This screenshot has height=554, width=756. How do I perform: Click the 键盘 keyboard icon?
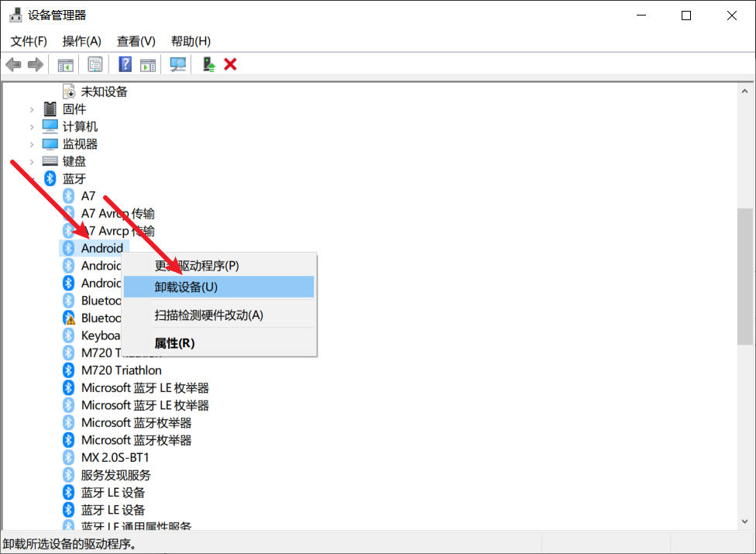(50, 161)
